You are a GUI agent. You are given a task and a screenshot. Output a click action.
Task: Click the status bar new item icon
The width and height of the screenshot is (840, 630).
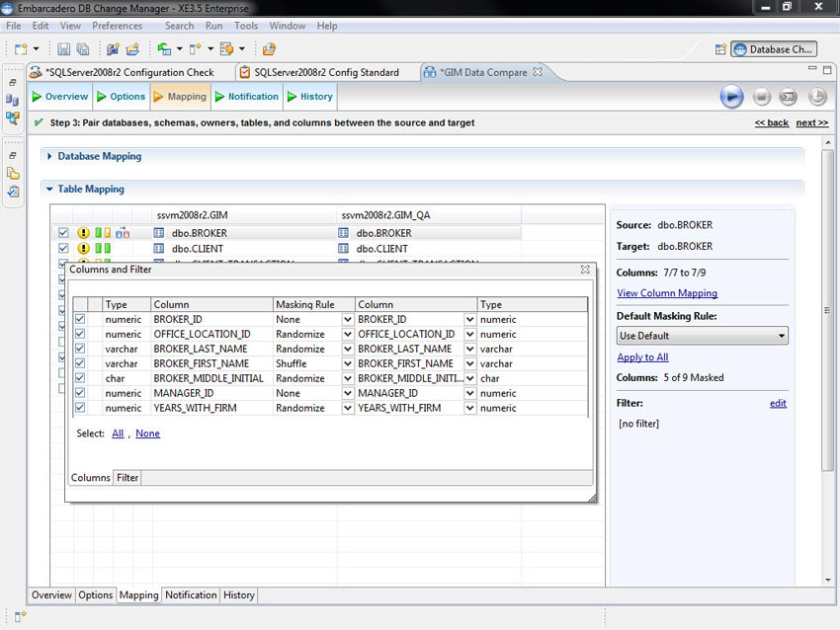[21, 616]
